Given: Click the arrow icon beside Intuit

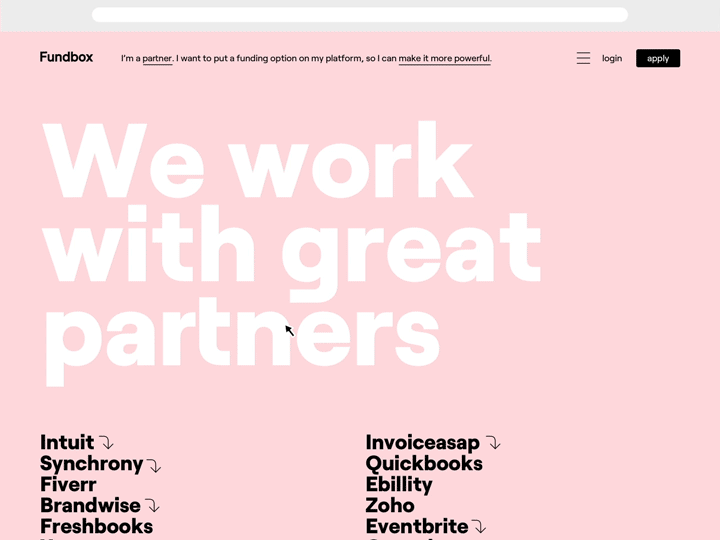Looking at the screenshot, I should point(107,443).
